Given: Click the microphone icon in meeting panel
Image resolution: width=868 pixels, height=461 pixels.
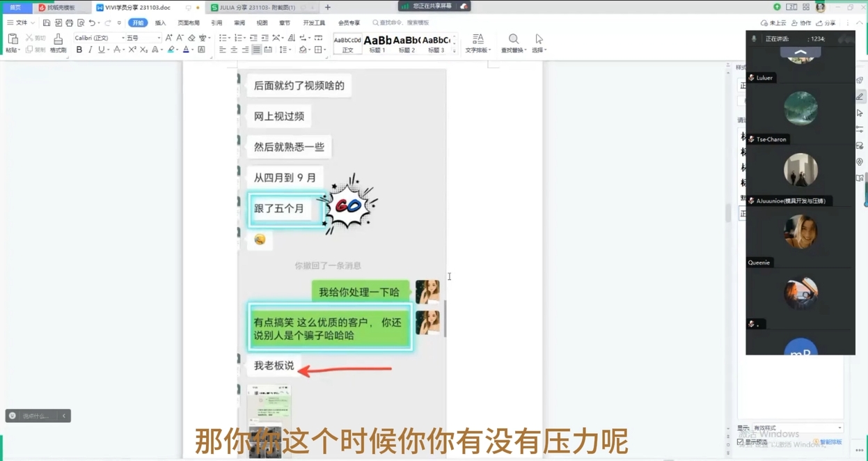Looking at the screenshot, I should coord(753,38).
